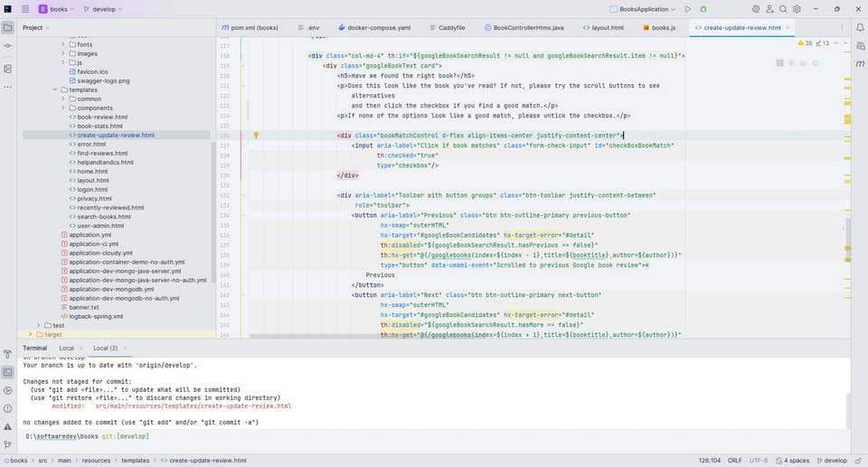Screen dimensions: 868x467
Task: Open the Notifications bell icon
Action: pos(860,28)
